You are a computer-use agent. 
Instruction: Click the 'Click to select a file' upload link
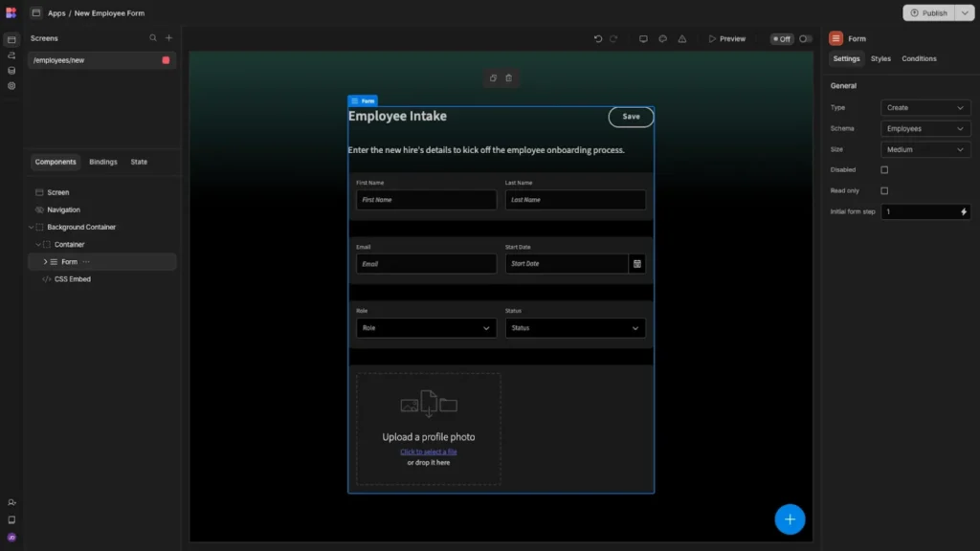427,451
